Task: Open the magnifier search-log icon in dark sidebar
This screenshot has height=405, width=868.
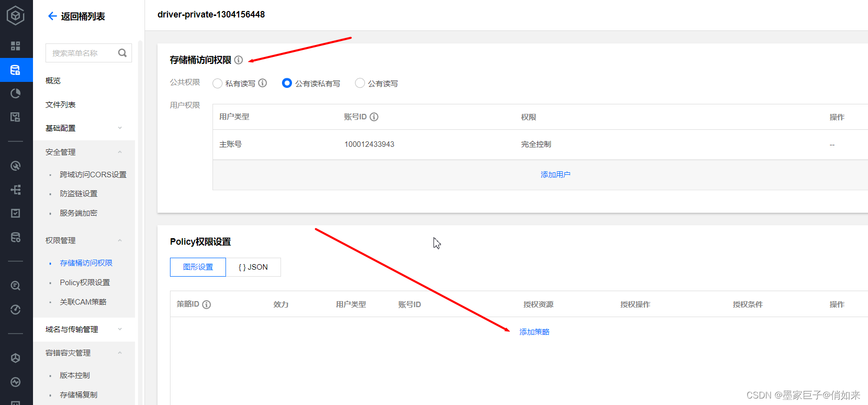Action: pyautogui.click(x=15, y=286)
